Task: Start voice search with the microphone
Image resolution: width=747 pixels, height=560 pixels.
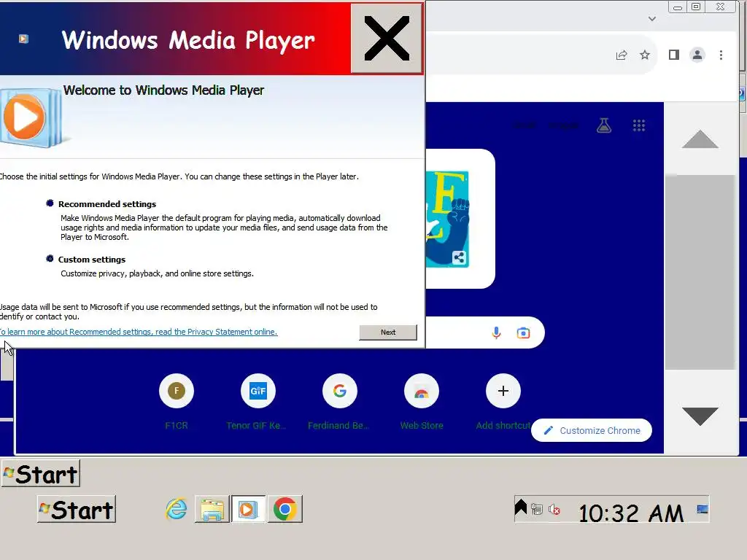Action: tap(496, 332)
